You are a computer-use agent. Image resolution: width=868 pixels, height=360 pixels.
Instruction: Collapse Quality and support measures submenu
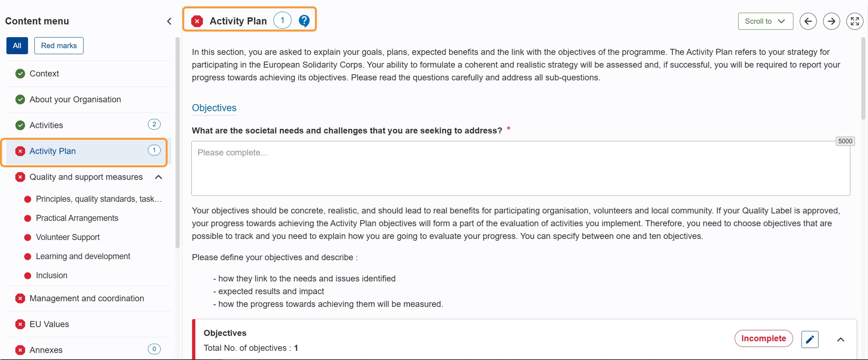click(158, 177)
